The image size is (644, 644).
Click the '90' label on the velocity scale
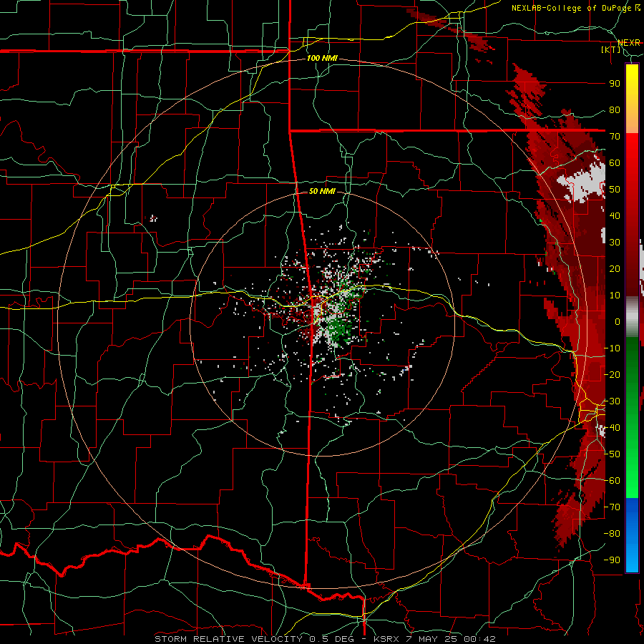(x=615, y=84)
